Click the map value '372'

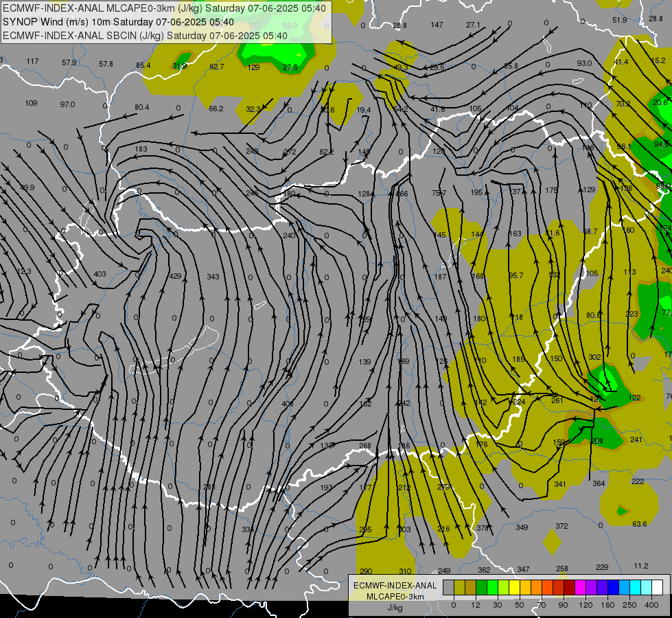[562, 526]
